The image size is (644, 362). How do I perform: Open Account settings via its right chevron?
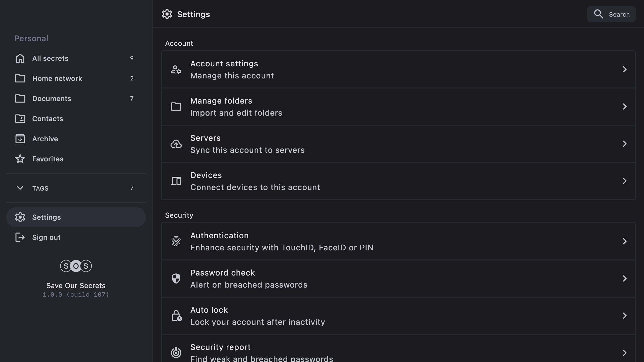(624, 69)
